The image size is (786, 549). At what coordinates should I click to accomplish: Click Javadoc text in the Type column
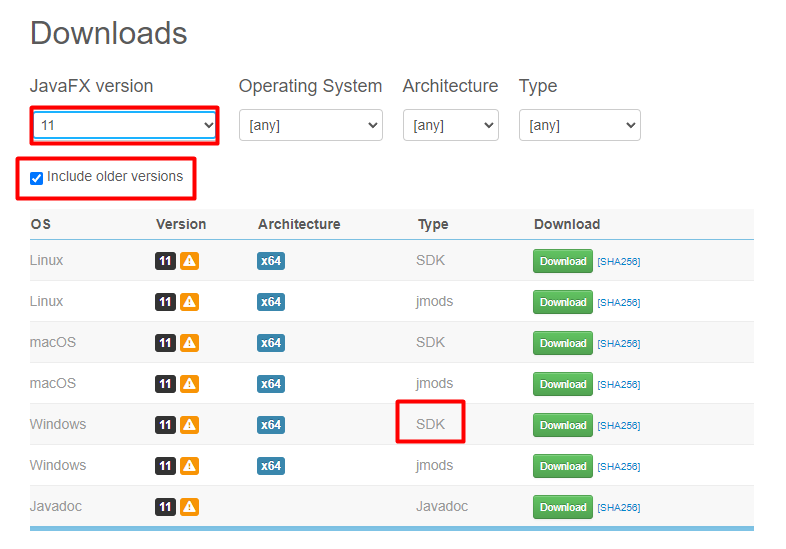[x=442, y=506]
